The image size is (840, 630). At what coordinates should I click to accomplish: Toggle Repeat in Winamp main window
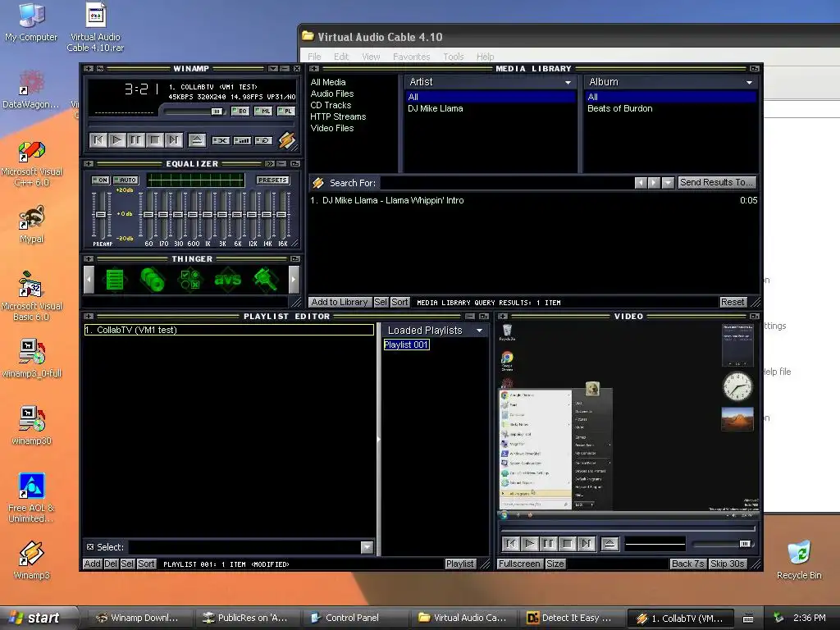(x=263, y=141)
